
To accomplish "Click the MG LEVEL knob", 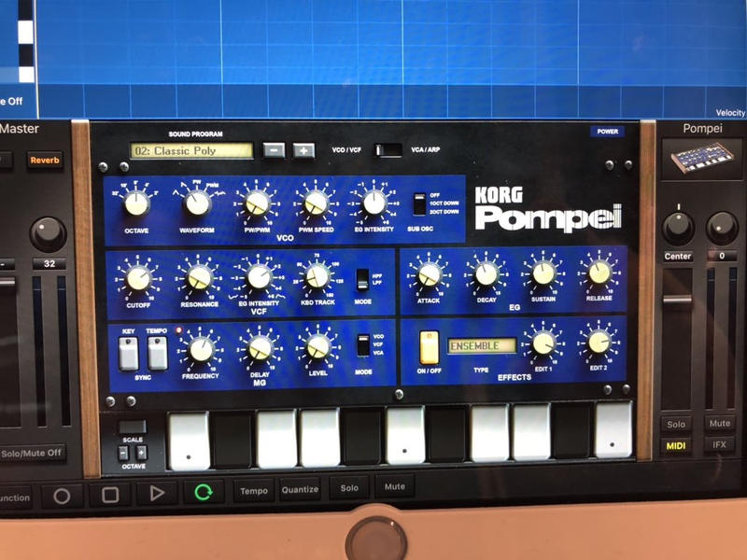I will tap(318, 347).
